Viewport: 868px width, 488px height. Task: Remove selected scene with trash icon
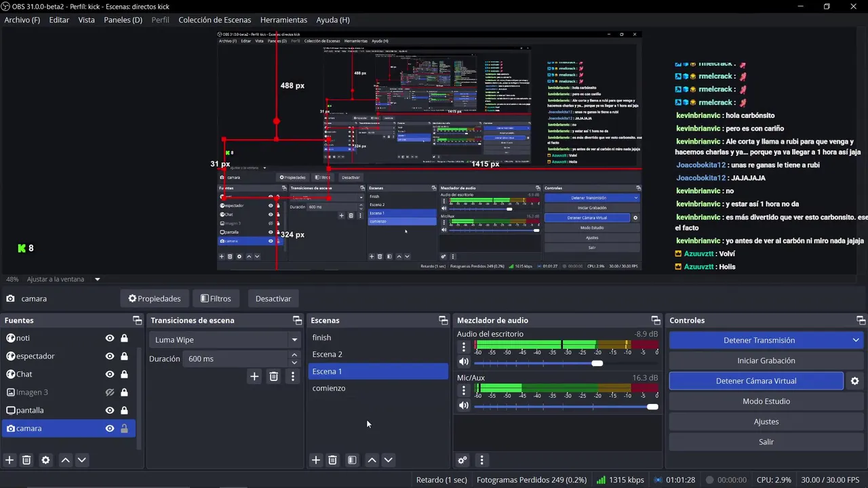[x=332, y=460]
